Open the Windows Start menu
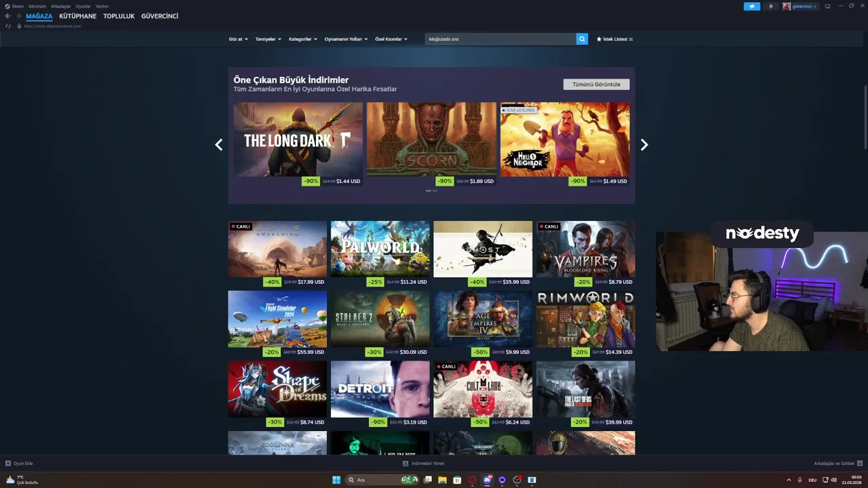868x488 pixels. pos(336,480)
